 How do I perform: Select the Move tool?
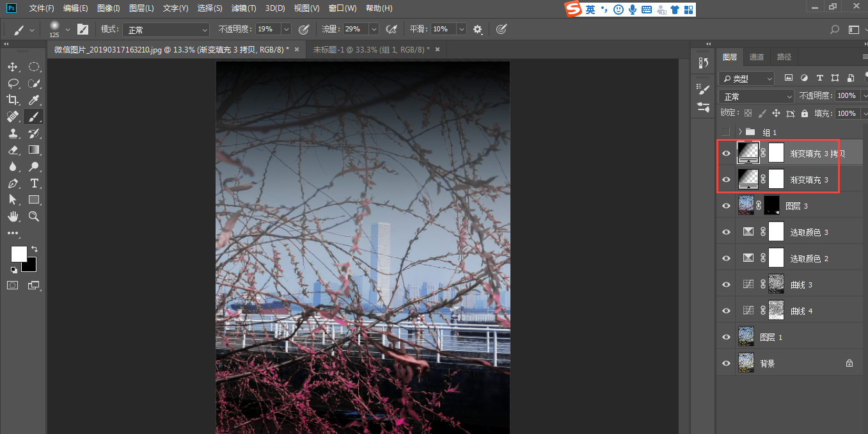tap(13, 67)
